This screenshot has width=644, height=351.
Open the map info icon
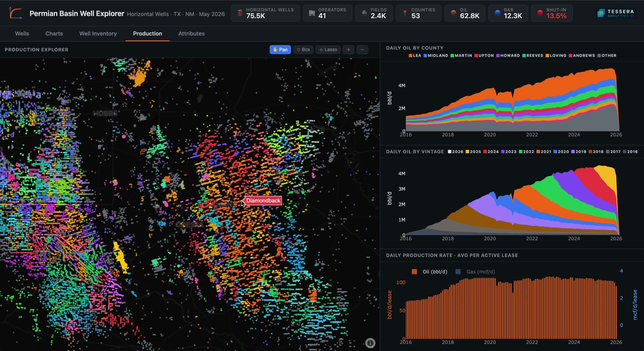(x=370, y=343)
